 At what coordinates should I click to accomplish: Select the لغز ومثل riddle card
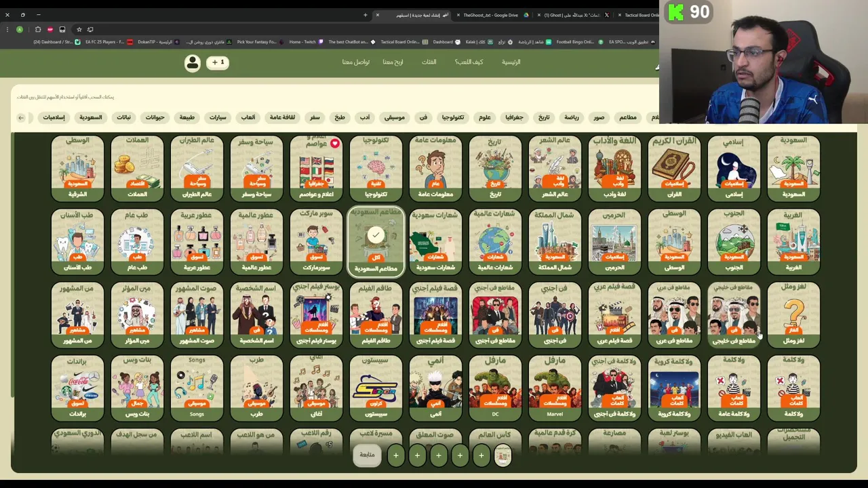click(x=793, y=314)
